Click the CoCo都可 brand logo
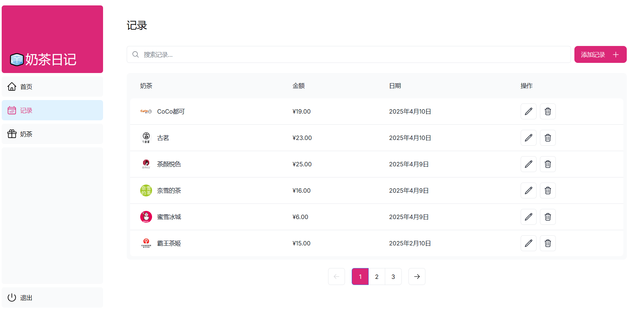This screenshot has height=312, width=644. (146, 111)
